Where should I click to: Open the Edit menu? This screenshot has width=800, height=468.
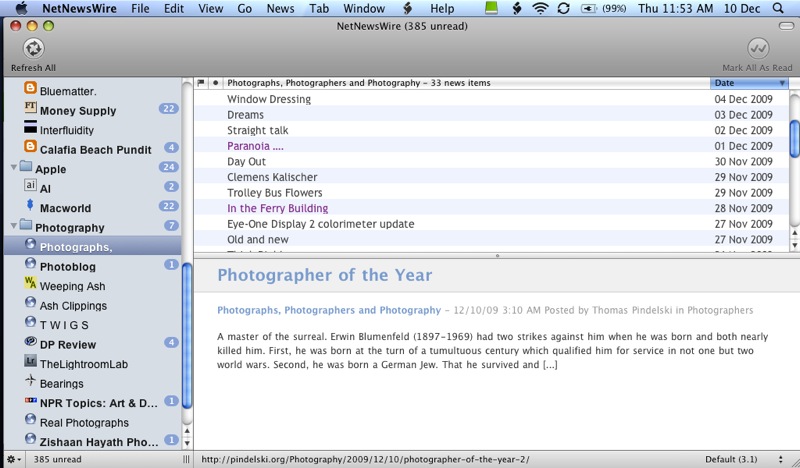pyautogui.click(x=174, y=8)
